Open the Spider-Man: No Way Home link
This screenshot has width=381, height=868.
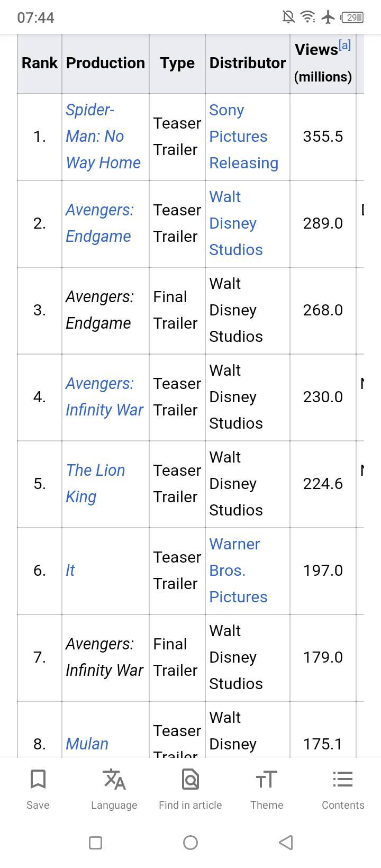[x=103, y=137]
